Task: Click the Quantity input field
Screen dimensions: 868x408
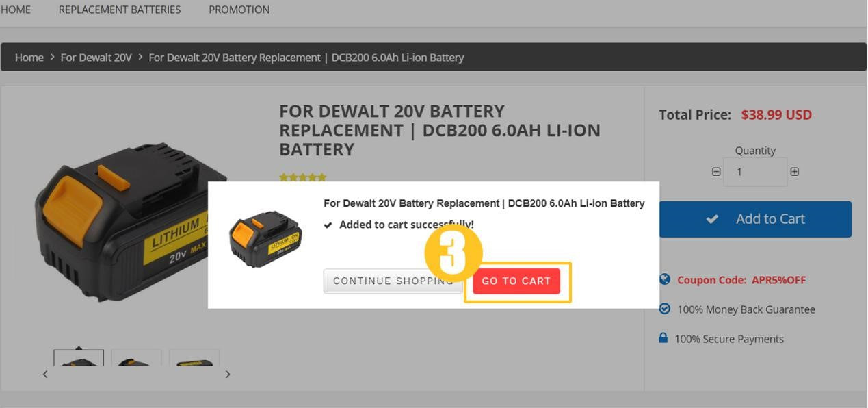Action: [x=756, y=172]
